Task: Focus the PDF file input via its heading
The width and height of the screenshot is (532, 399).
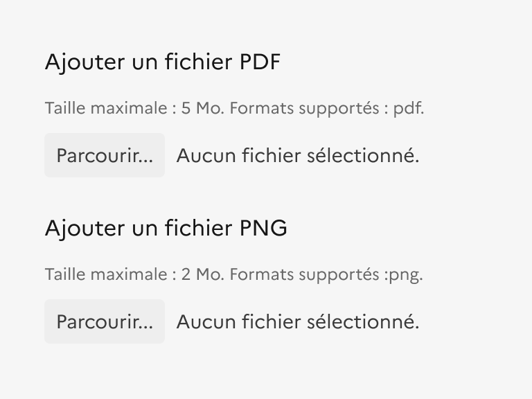Action: click(x=163, y=62)
